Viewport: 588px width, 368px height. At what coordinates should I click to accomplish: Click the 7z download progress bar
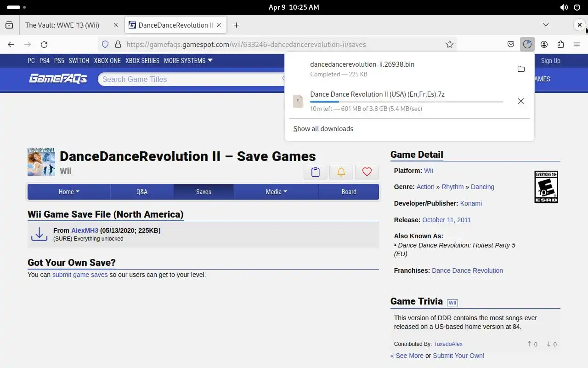tap(407, 102)
